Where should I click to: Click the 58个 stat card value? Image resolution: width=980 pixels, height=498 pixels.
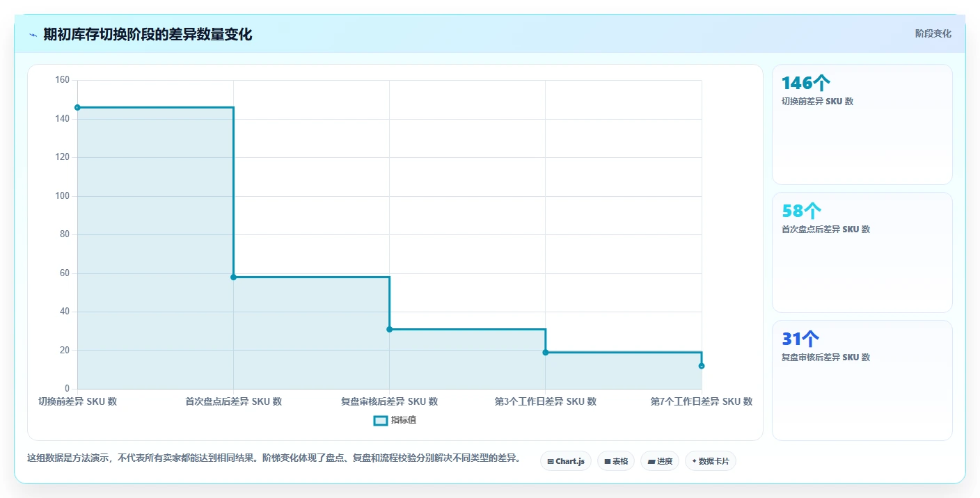coord(801,211)
